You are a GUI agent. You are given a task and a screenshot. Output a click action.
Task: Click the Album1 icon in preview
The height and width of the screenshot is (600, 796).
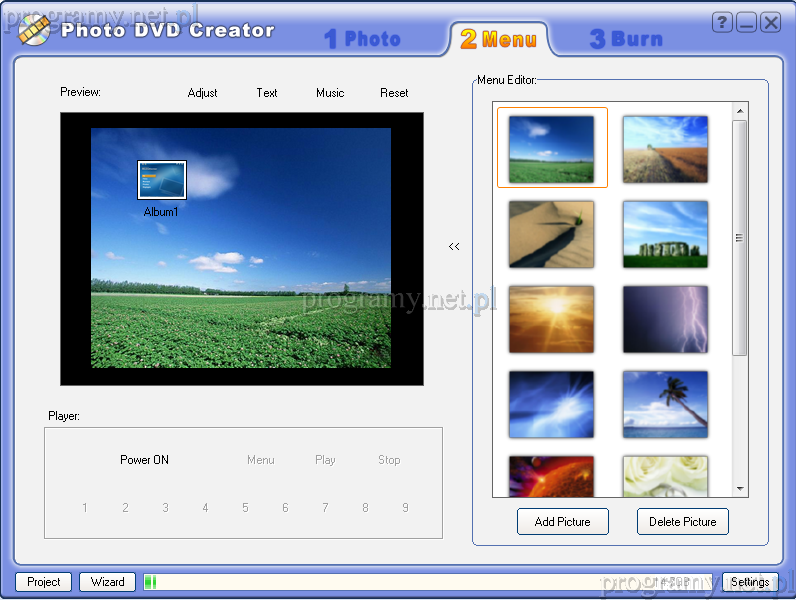click(x=161, y=181)
